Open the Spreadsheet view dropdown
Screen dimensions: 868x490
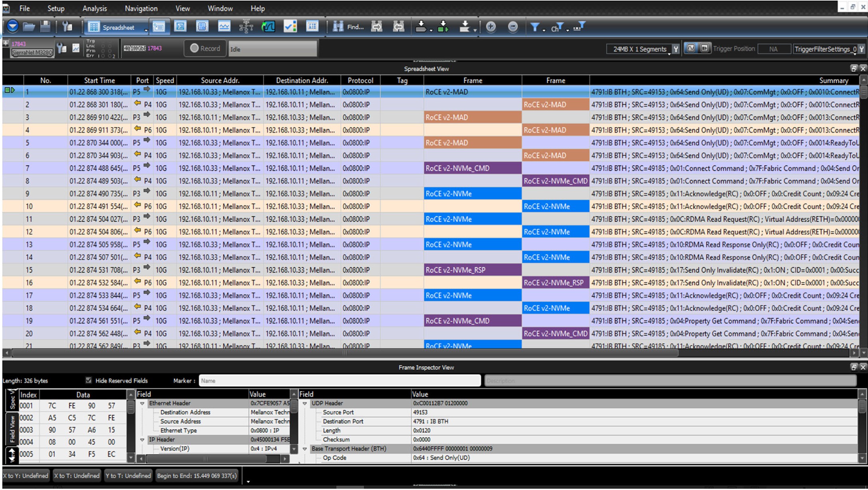(x=146, y=30)
